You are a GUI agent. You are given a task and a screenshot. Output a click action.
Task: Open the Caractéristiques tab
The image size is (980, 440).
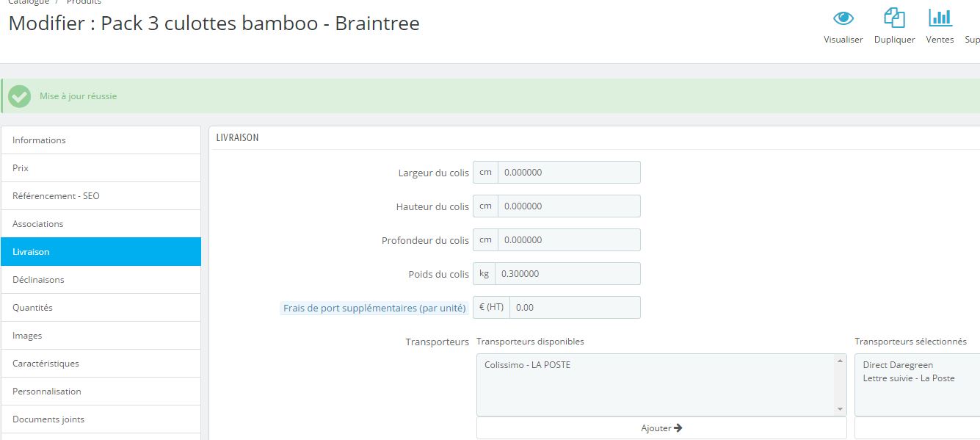[101, 364]
